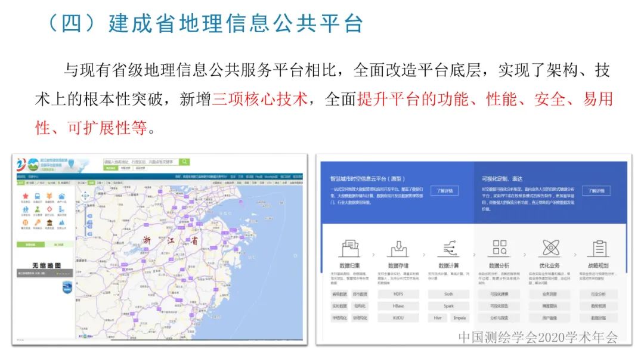This screenshot has height=362, width=644.
Task: Select the 战略规划 clipboard icon
Action: click(599, 247)
